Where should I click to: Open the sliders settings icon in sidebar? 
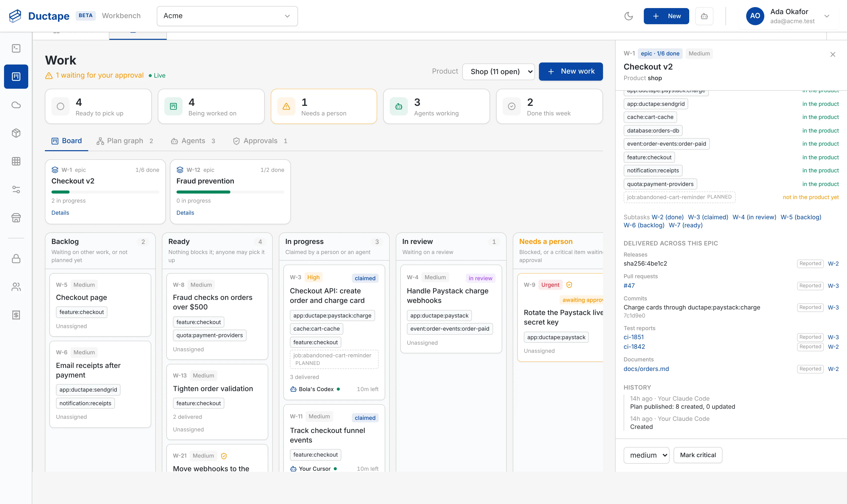point(16,189)
